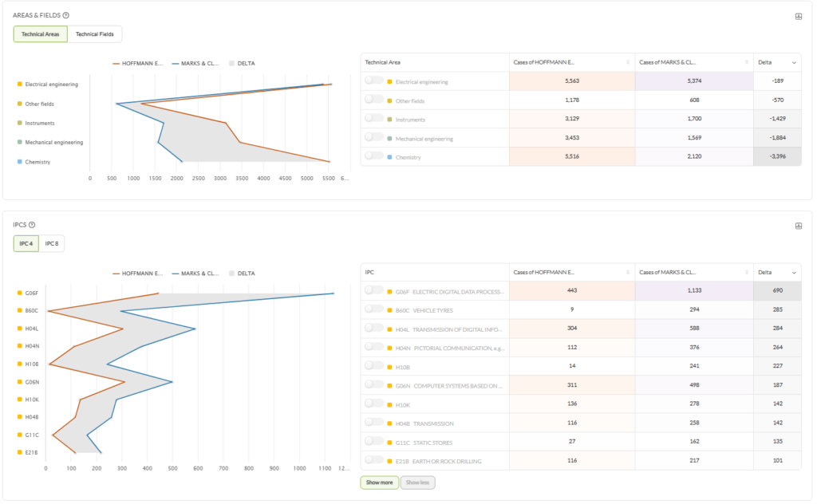This screenshot has width=817, height=504.
Task: Sort IPC table by Marks & Cl cases icon
Action: pyautogui.click(x=747, y=272)
